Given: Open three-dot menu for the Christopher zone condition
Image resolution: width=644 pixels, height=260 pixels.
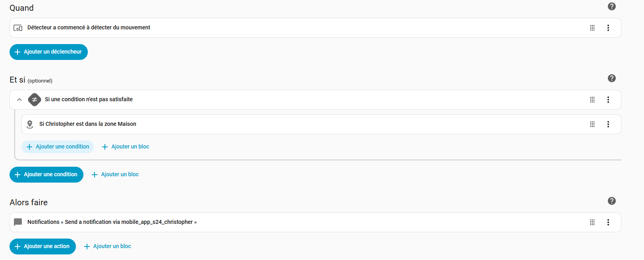Looking at the screenshot, I should click(608, 124).
